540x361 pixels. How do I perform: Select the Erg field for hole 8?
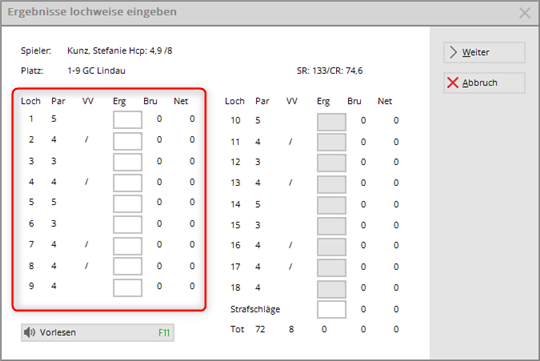pyautogui.click(x=127, y=266)
